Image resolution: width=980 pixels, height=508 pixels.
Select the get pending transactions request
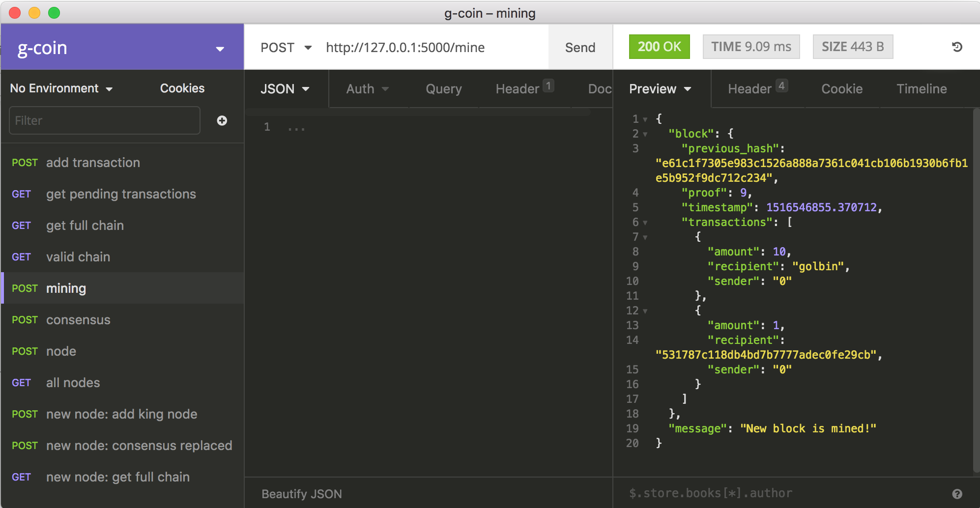click(123, 194)
